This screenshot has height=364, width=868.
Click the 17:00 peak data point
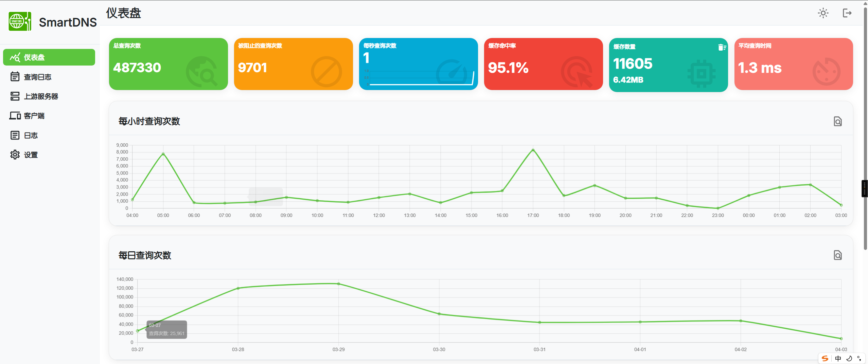(533, 150)
